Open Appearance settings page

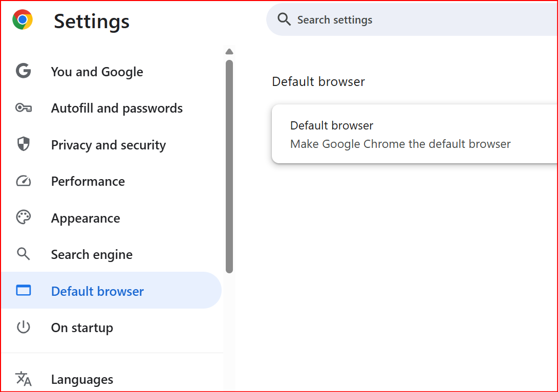tap(85, 219)
